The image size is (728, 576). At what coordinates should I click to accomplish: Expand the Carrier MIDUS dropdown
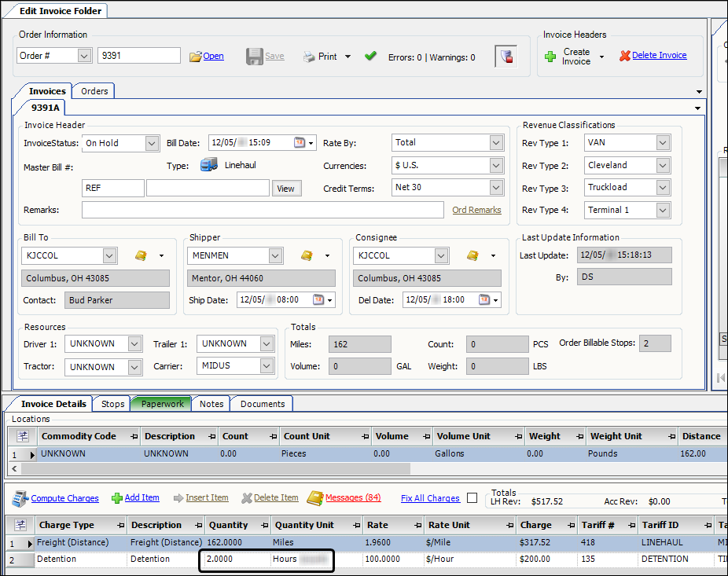(267, 366)
